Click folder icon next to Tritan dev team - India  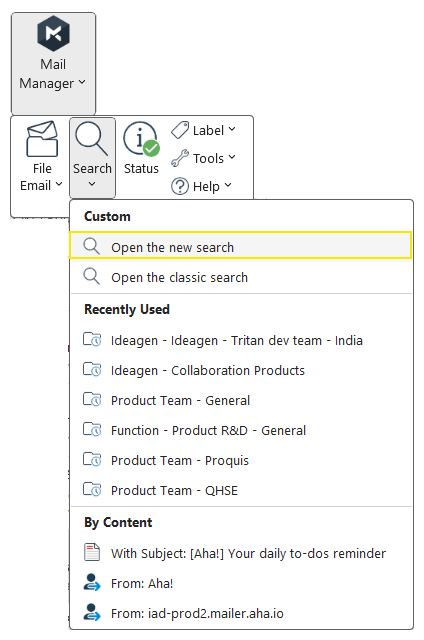(x=92, y=339)
